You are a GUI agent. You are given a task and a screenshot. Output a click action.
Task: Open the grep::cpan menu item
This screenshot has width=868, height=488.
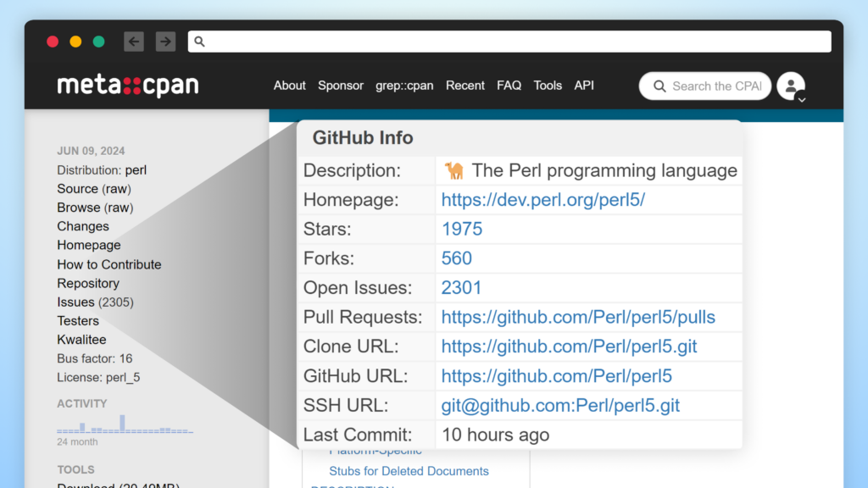(404, 86)
